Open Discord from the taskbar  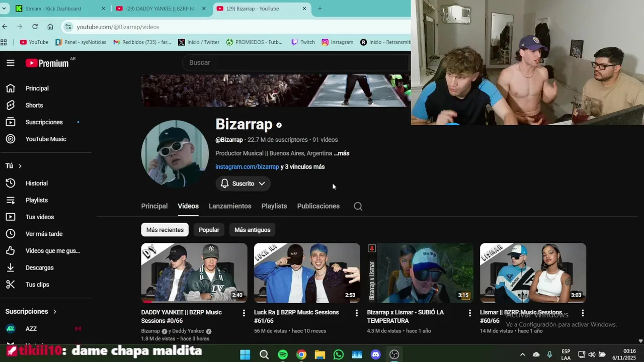coord(375,354)
